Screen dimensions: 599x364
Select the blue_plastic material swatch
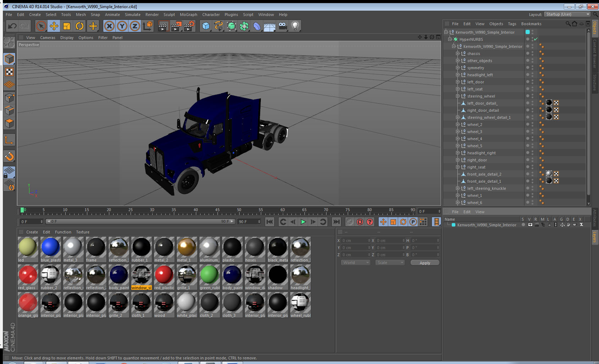pos(51,249)
